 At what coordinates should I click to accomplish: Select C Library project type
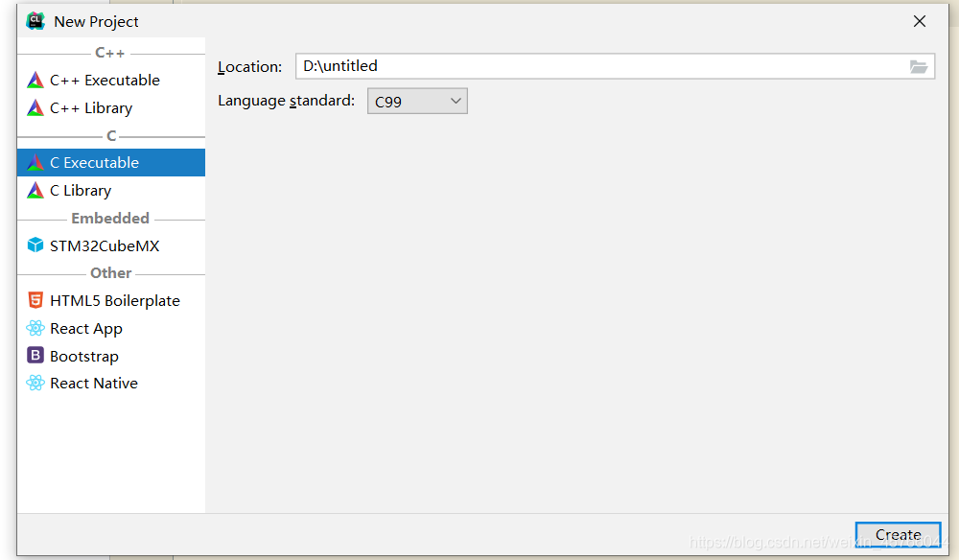pyautogui.click(x=110, y=191)
